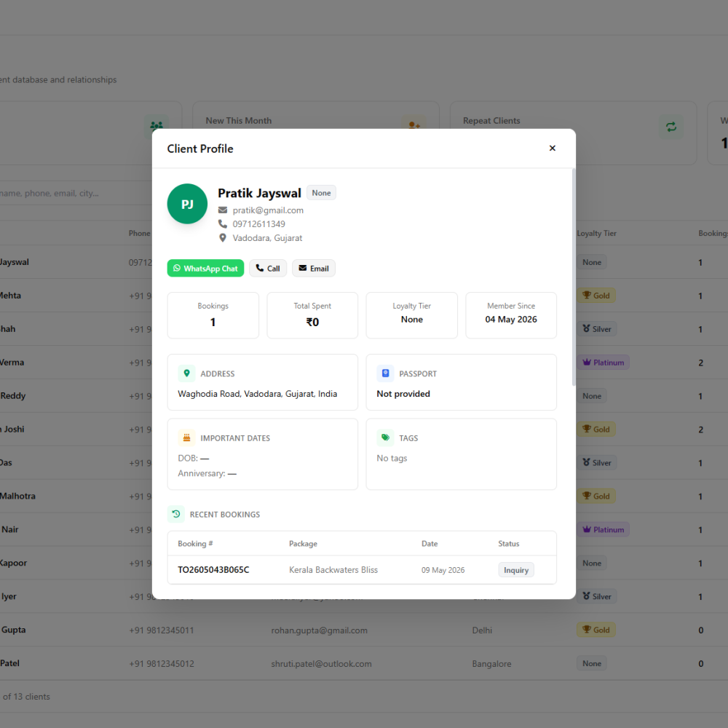Click the Bookings count card

pyautogui.click(x=213, y=315)
